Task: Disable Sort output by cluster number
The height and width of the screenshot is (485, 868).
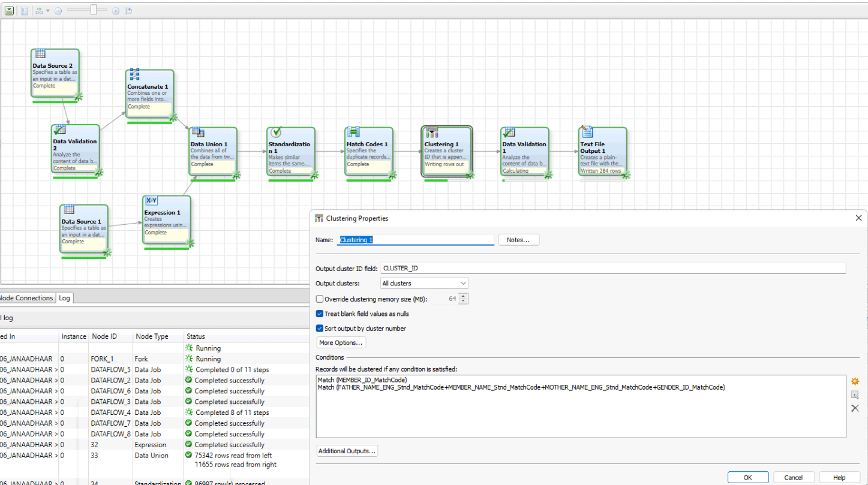Action: click(319, 328)
